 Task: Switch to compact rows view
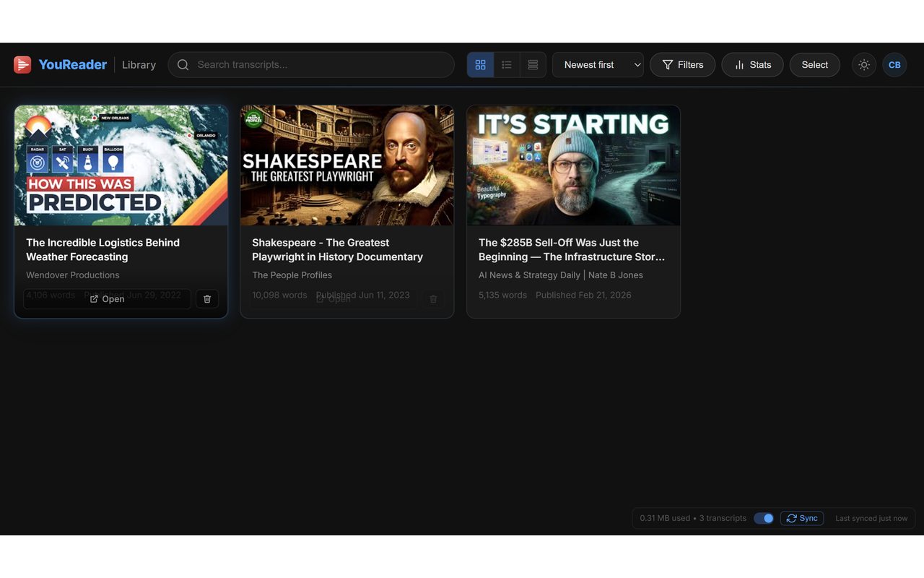click(x=533, y=65)
